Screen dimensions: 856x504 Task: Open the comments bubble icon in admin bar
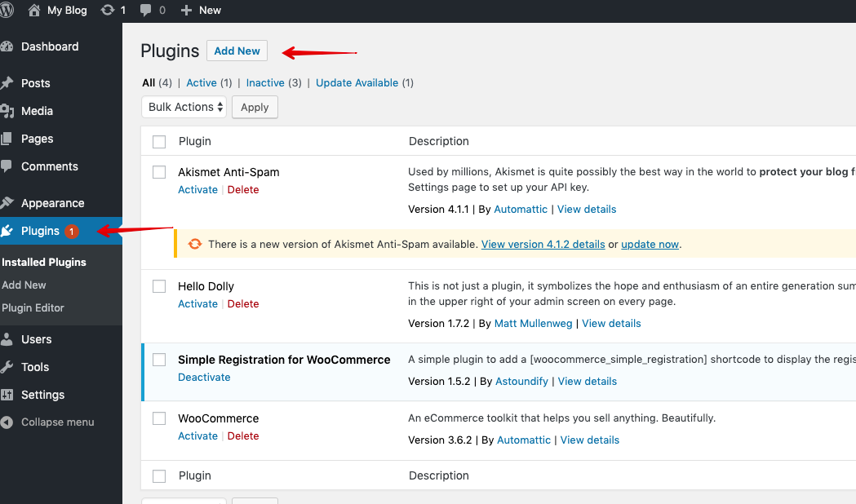point(146,10)
